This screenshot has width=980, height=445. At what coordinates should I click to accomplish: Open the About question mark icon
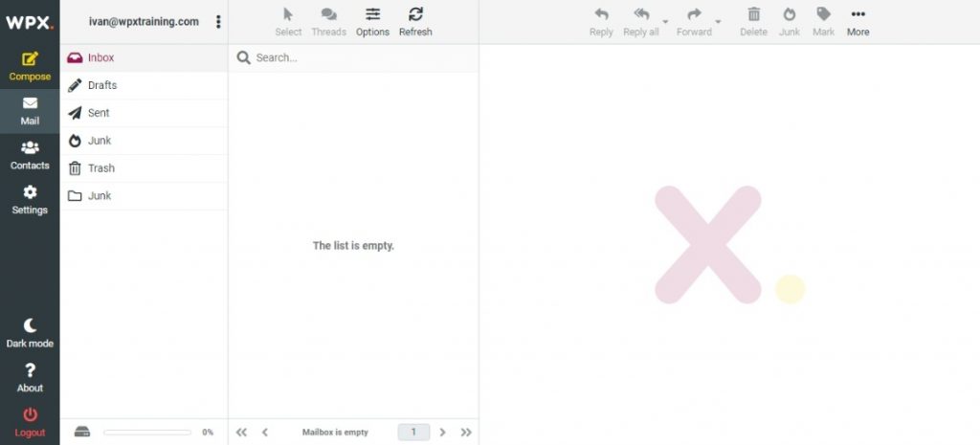click(30, 371)
